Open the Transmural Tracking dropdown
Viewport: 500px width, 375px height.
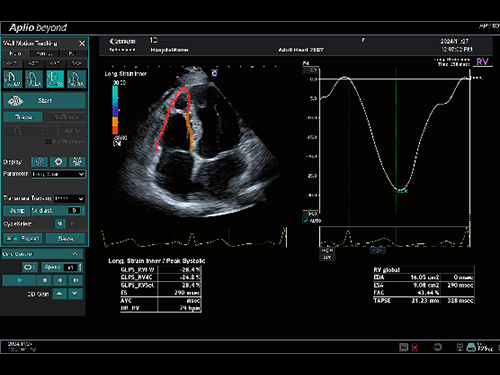(69, 198)
